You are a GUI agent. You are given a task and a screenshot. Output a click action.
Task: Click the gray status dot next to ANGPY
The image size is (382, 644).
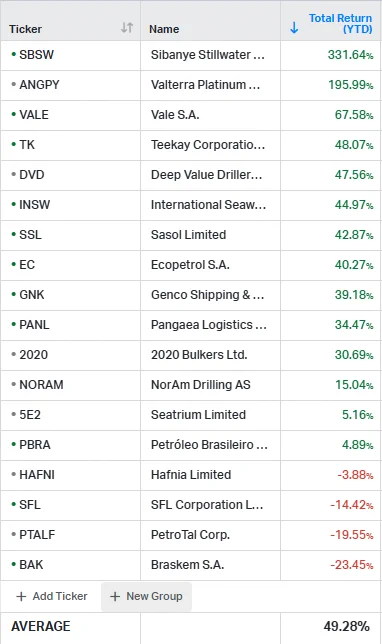14,84
